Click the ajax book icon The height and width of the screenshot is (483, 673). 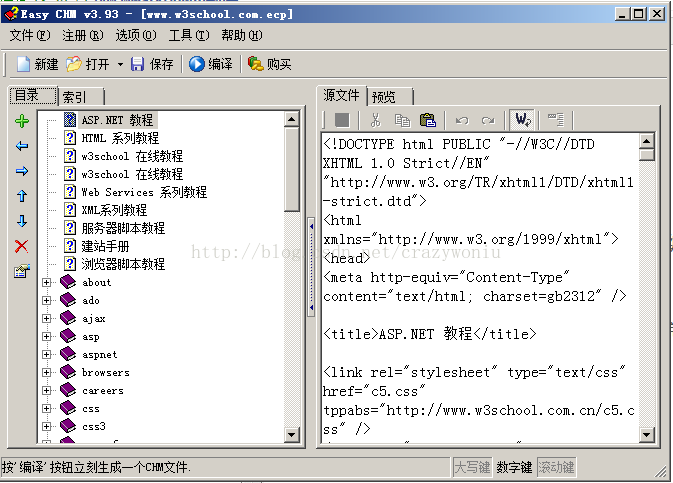coord(68,318)
